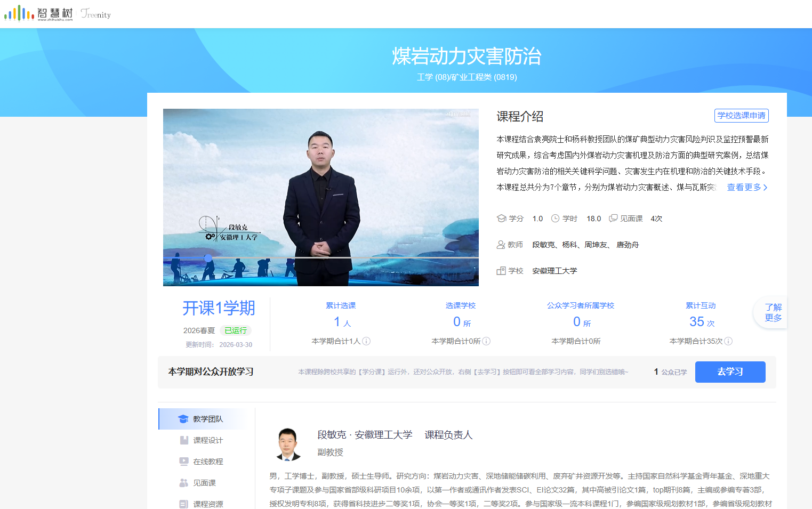
Task: Click the Zhihuishu logo icon
Action: pyautogui.click(x=19, y=13)
